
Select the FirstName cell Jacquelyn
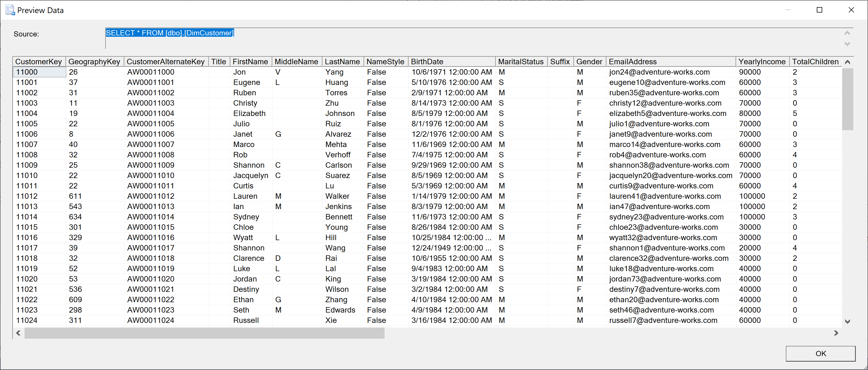coord(251,176)
